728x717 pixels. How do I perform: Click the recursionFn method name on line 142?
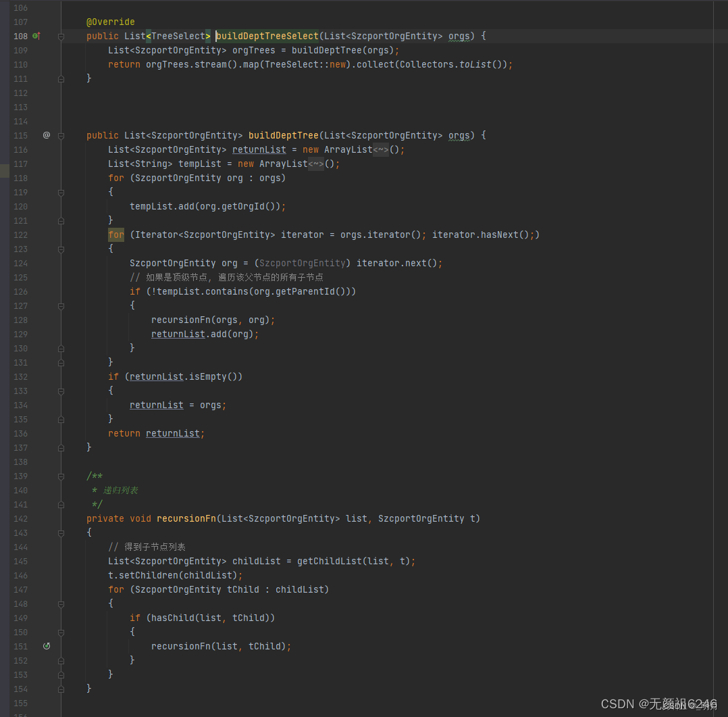tap(186, 518)
